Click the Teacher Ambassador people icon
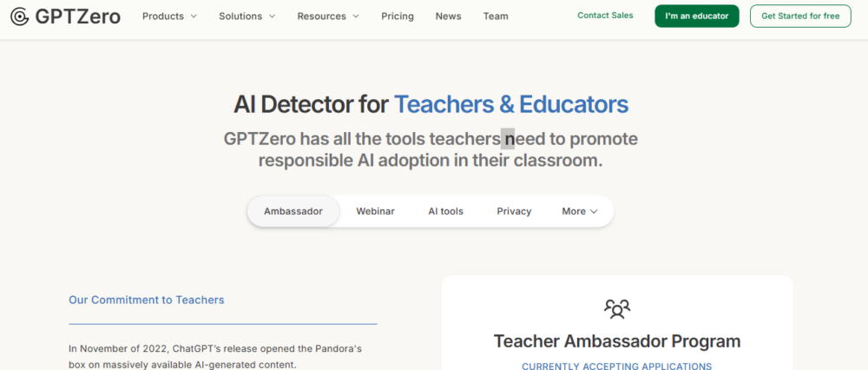Image resolution: width=868 pixels, height=370 pixels. [617, 308]
